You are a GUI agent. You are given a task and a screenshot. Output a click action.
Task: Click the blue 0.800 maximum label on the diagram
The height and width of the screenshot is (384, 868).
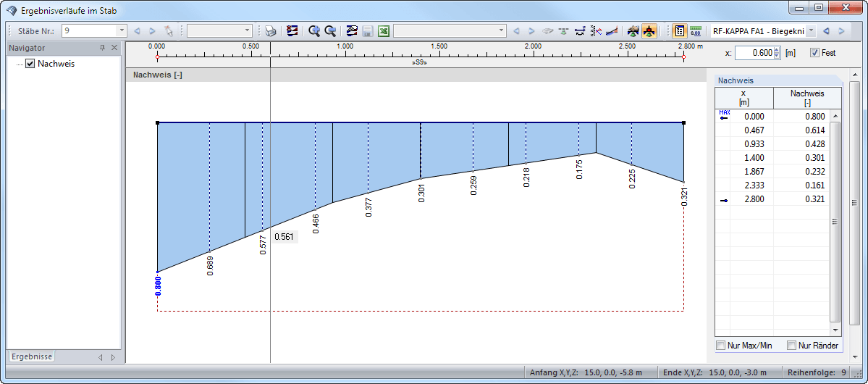[x=158, y=287]
